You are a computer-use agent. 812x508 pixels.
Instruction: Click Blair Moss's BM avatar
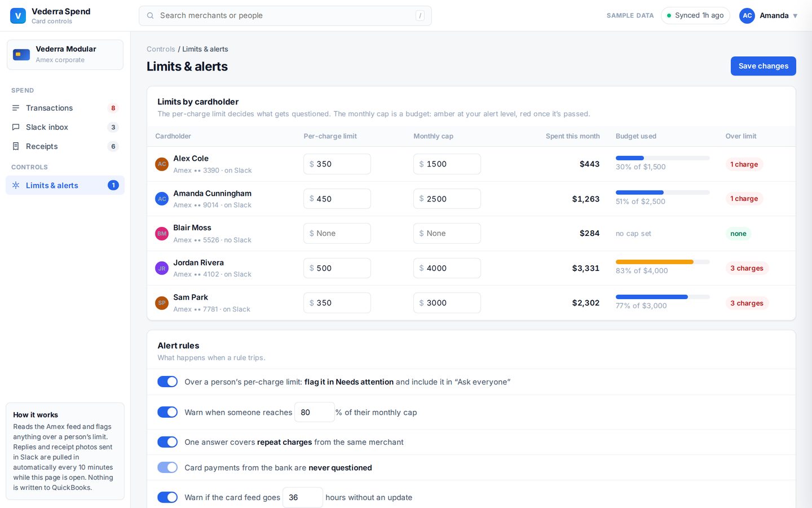pos(162,234)
